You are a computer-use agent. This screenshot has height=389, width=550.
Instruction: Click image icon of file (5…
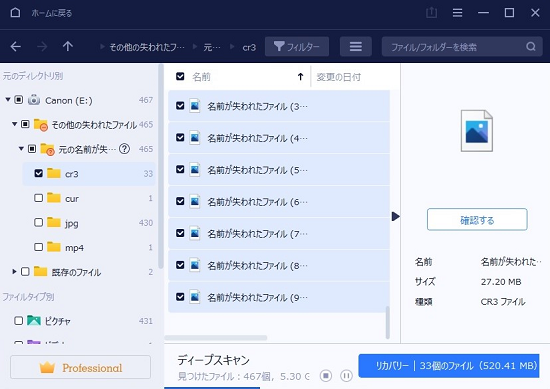click(x=195, y=169)
